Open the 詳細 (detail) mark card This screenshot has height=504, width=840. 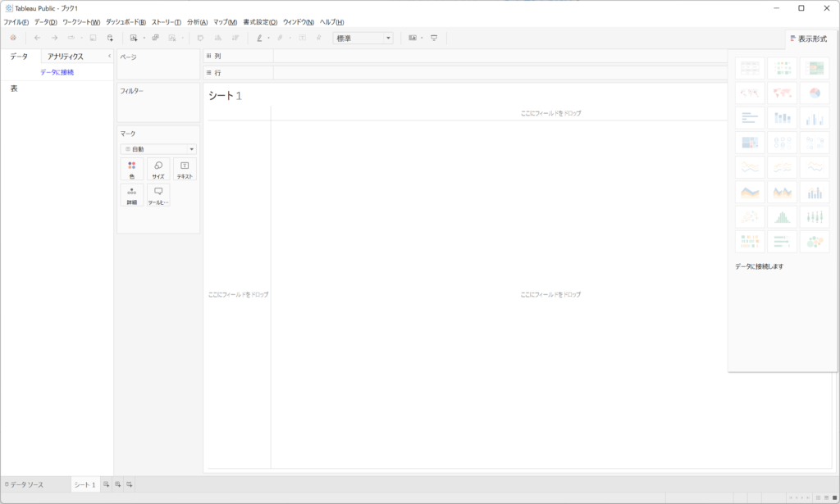tap(132, 195)
